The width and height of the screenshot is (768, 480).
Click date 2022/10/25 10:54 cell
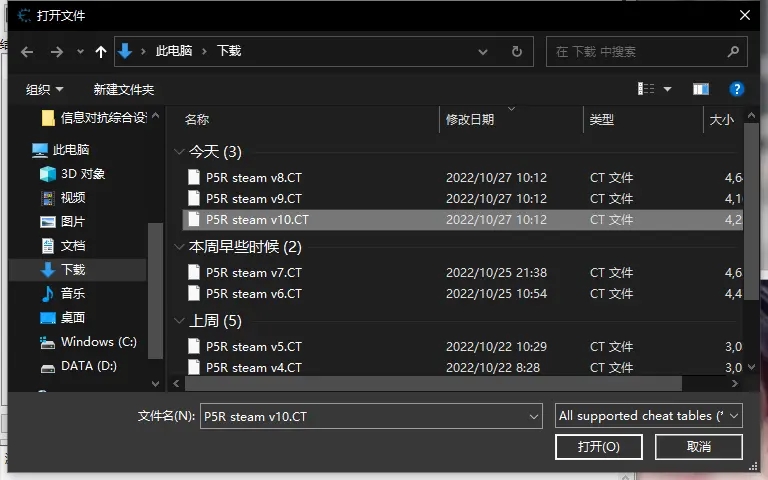pyautogui.click(x=496, y=293)
